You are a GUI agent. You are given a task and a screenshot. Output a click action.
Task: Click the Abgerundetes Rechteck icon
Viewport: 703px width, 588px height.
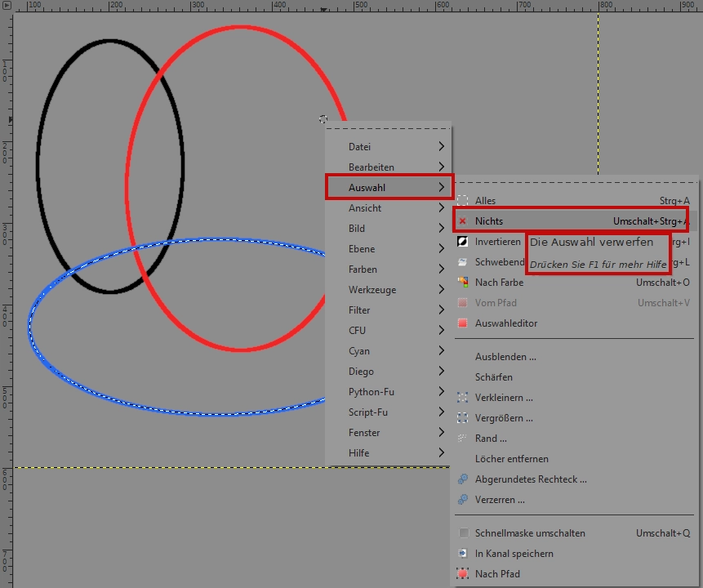(463, 479)
